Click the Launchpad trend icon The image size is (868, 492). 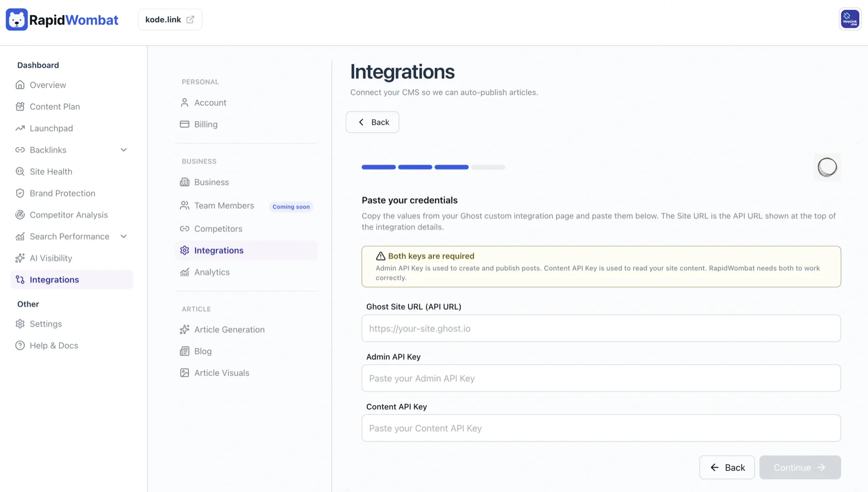(20, 128)
